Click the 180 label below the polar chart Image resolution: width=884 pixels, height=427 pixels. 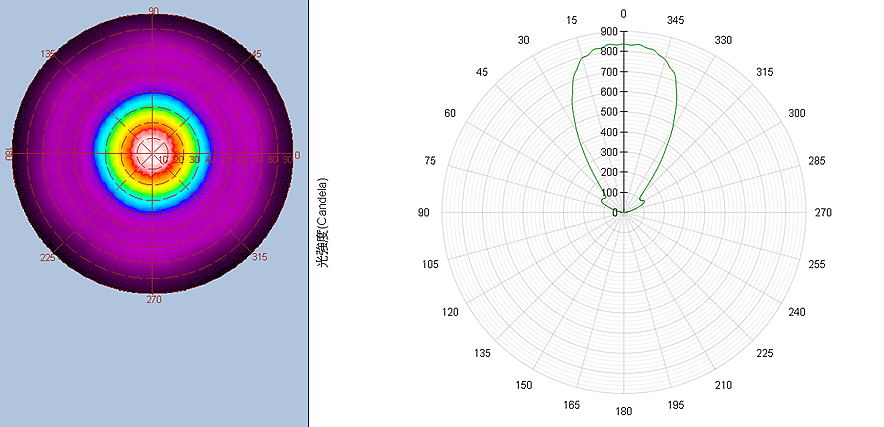[624, 411]
